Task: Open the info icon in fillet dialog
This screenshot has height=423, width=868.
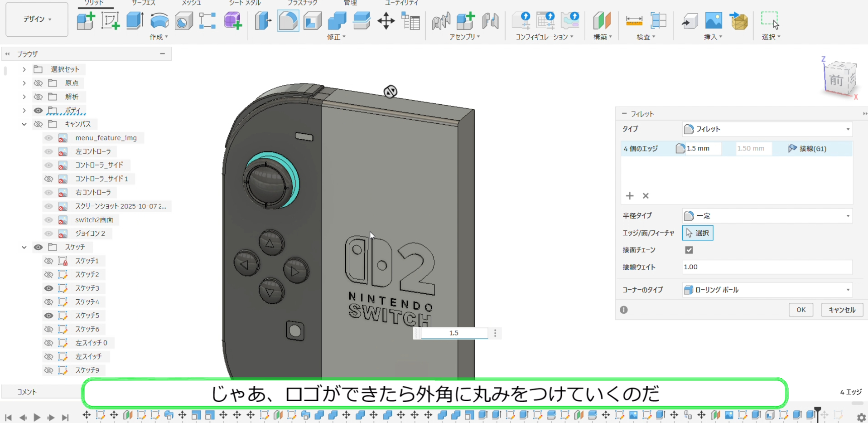Action: [x=624, y=310]
